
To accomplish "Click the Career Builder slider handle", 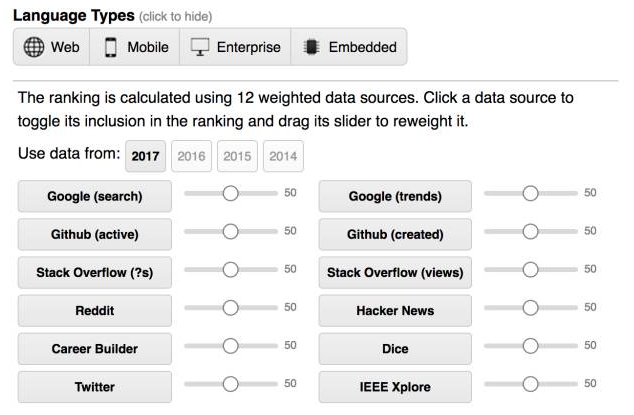I will point(230,346).
